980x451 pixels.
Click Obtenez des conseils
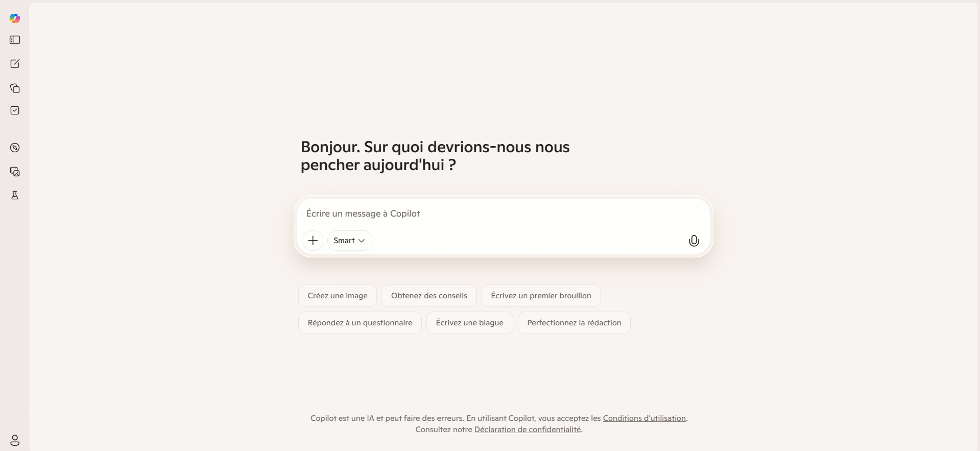pyautogui.click(x=429, y=295)
